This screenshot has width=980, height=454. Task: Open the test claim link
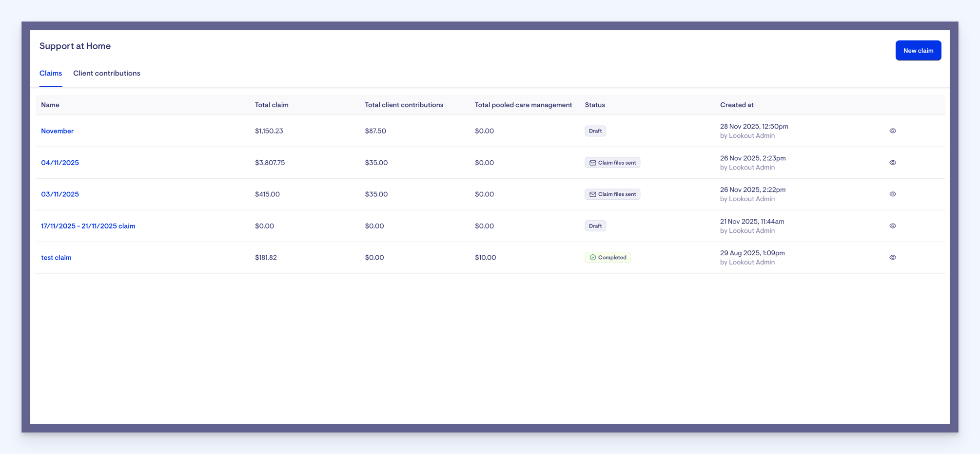coord(56,258)
